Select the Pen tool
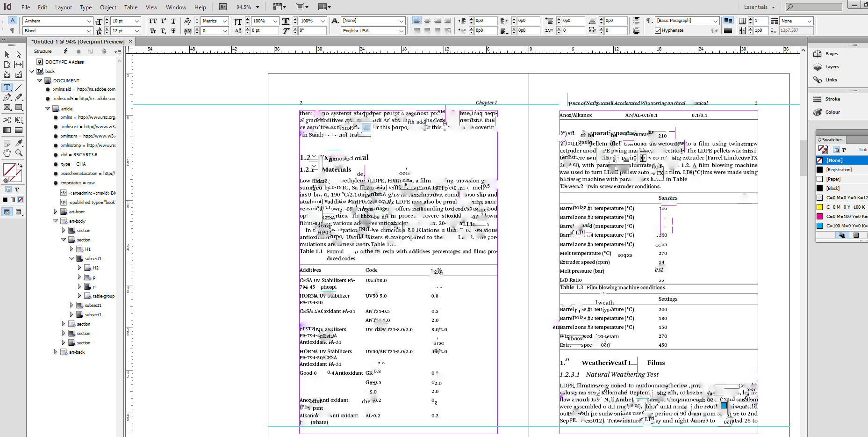 7,98
